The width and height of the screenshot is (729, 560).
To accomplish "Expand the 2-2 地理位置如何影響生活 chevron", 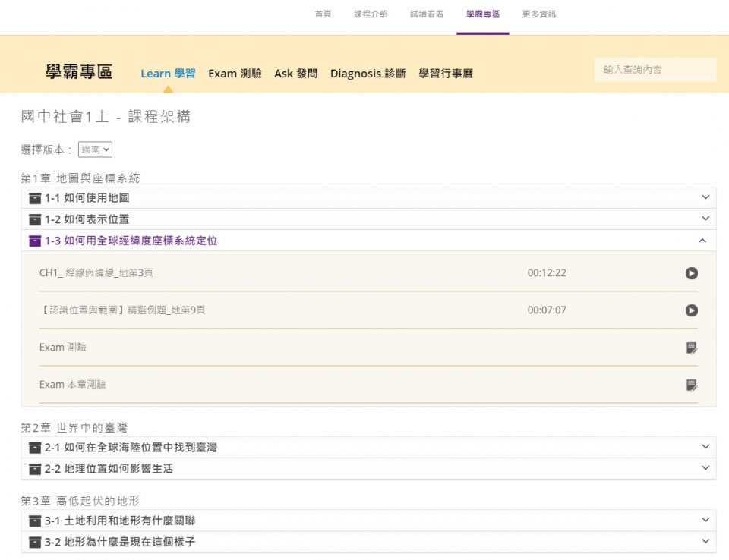I will point(705,468).
